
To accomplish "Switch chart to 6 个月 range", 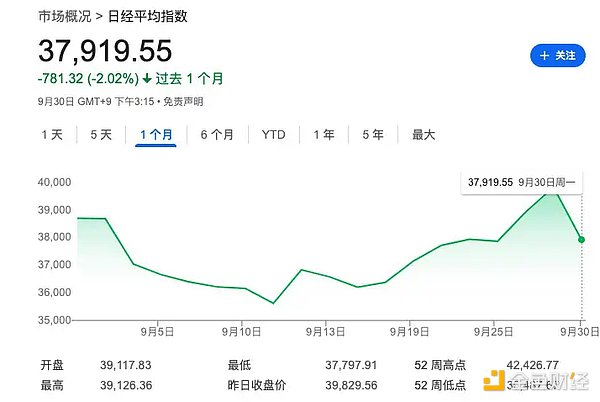I will 217,135.
